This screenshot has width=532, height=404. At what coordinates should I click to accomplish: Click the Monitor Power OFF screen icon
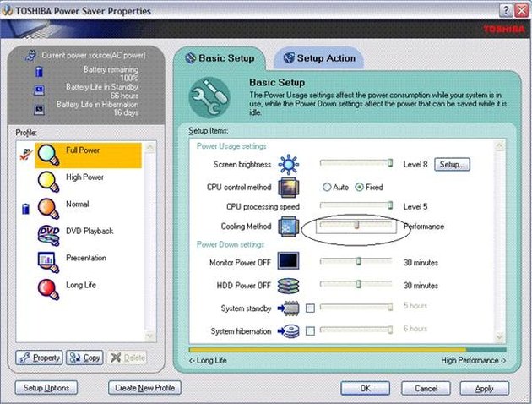point(289,260)
